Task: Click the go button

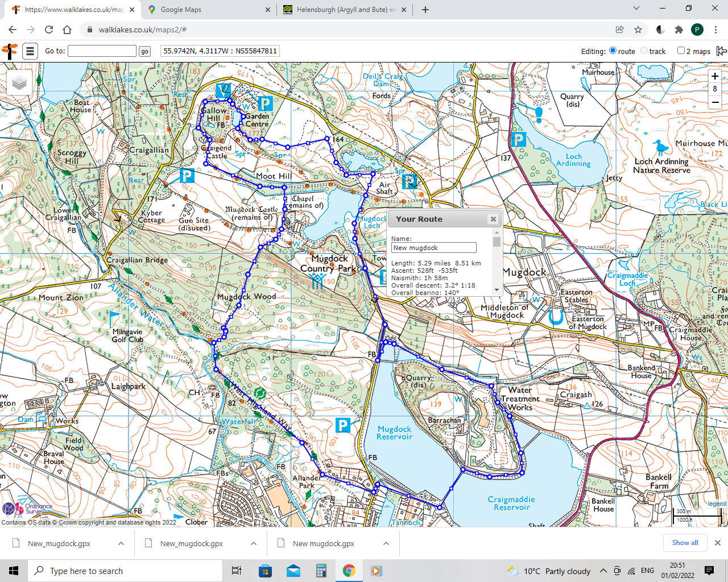Action: [144, 51]
